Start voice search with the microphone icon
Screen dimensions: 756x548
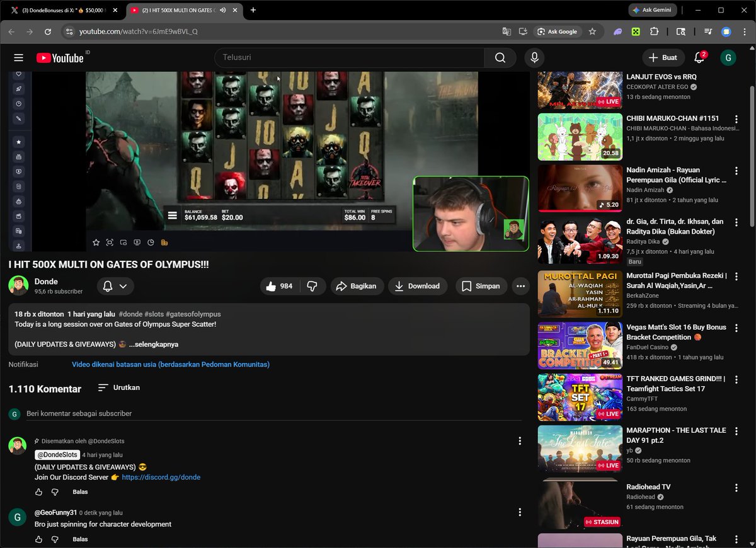(534, 58)
